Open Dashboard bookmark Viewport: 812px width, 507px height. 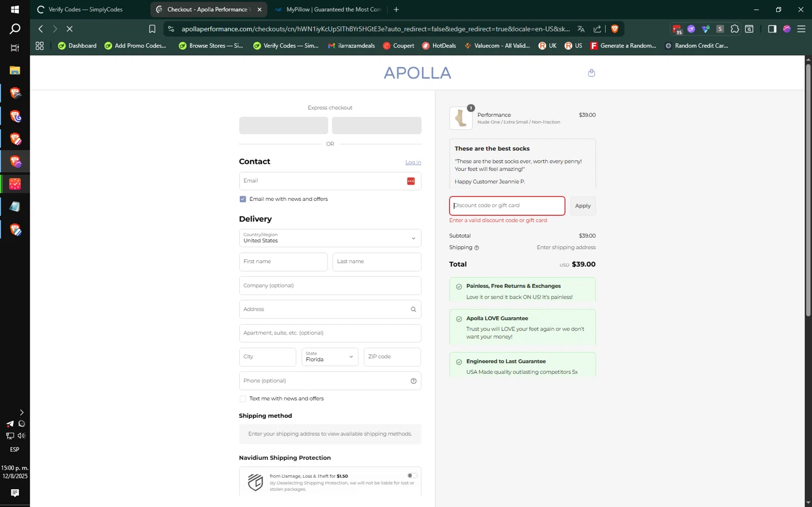pyautogui.click(x=77, y=46)
